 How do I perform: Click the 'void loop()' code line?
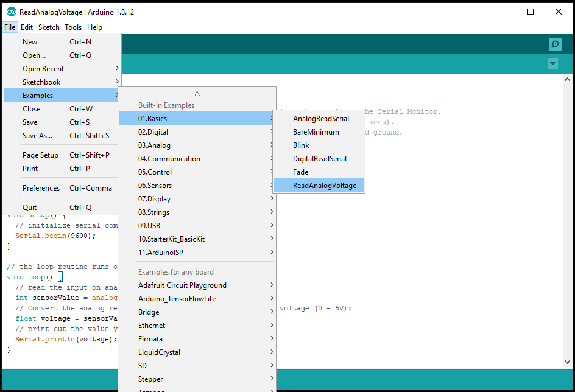pyautogui.click(x=35, y=277)
